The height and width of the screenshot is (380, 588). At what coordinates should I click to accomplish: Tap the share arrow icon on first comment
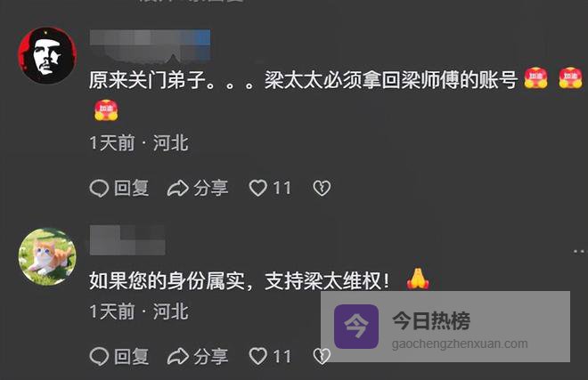click(x=178, y=188)
